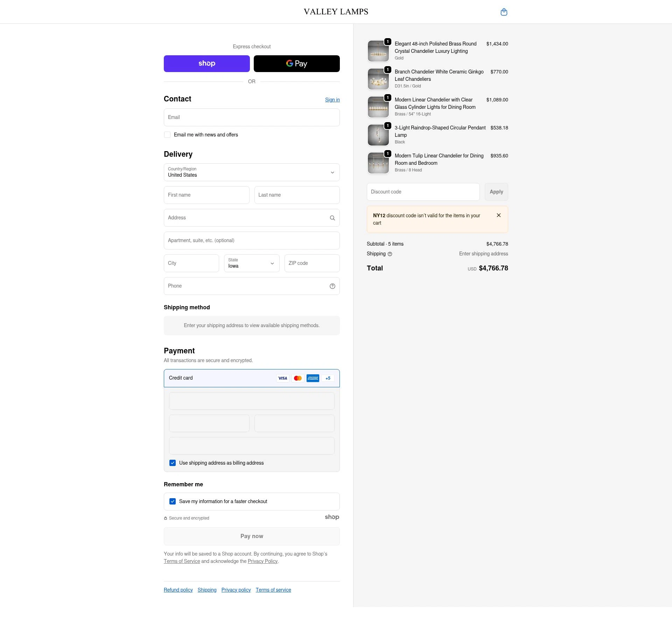
Task: Open the phone number help icon
Action: pos(332,286)
